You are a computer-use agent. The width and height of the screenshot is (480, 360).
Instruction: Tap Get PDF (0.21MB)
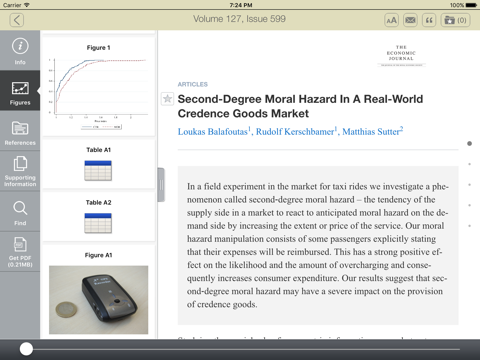[20, 252]
